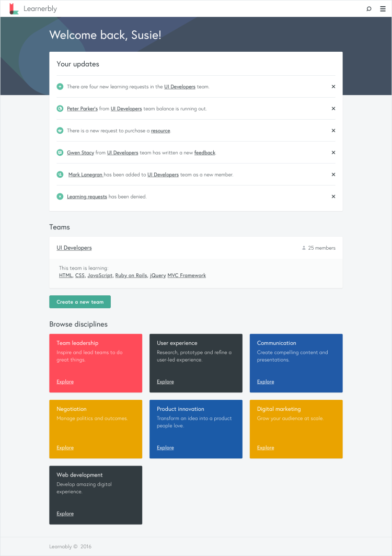Open UI Developers link in learning requests update
This screenshot has width=392, height=556.
pyautogui.click(x=179, y=87)
